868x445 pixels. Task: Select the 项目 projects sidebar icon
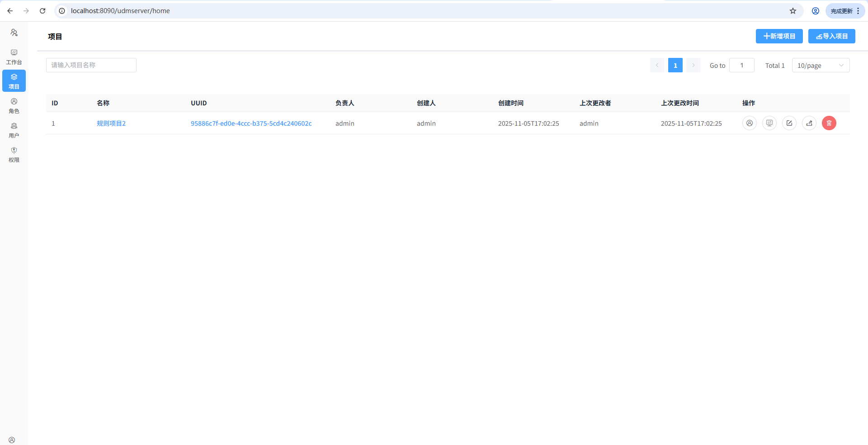[14, 81]
